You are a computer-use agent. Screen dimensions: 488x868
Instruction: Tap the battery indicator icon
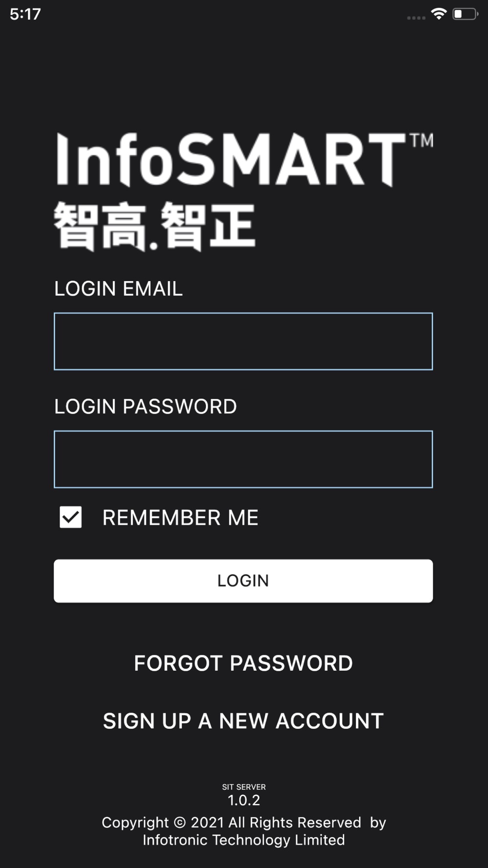click(466, 14)
